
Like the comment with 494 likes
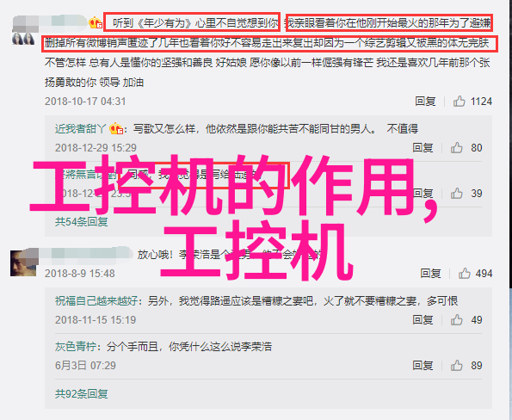465,274
